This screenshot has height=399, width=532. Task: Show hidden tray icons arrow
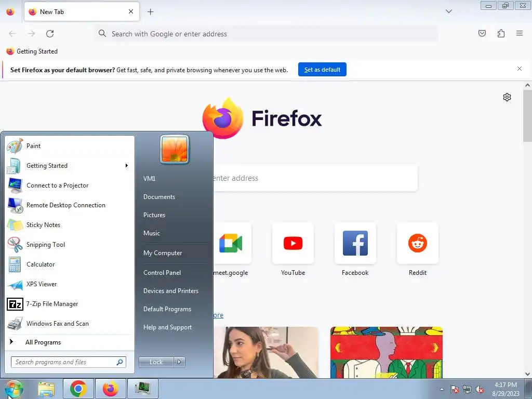[442, 389]
